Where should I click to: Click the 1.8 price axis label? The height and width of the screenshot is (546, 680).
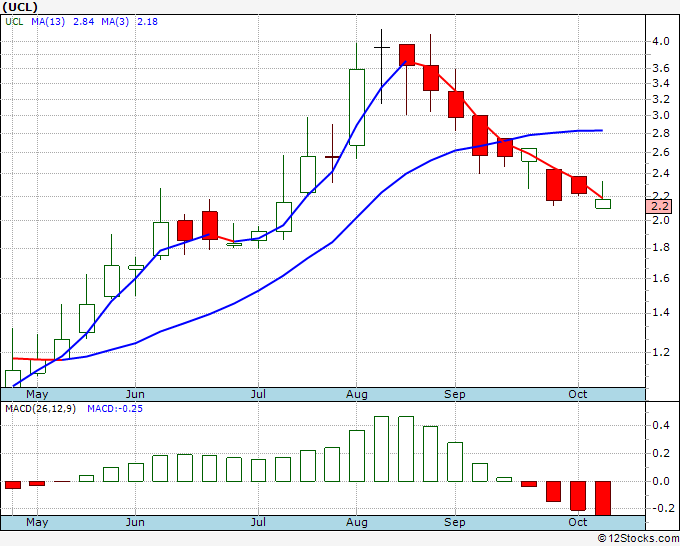tap(661, 248)
